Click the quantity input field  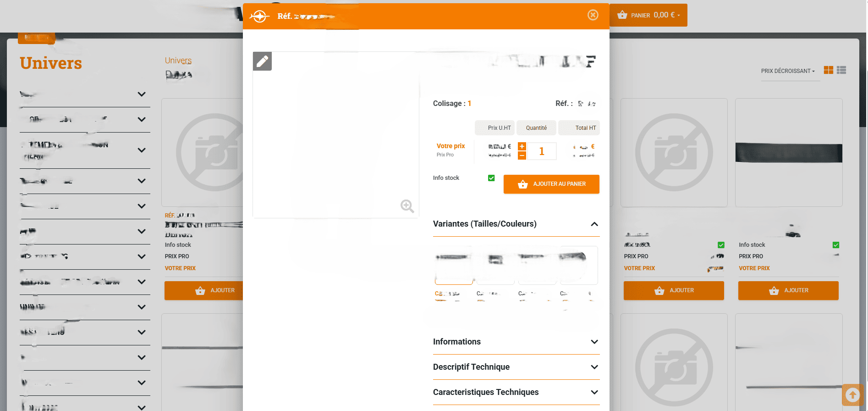coord(542,151)
